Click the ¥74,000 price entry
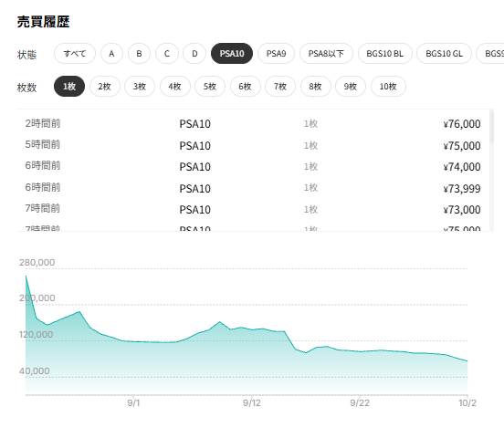 click(462, 167)
